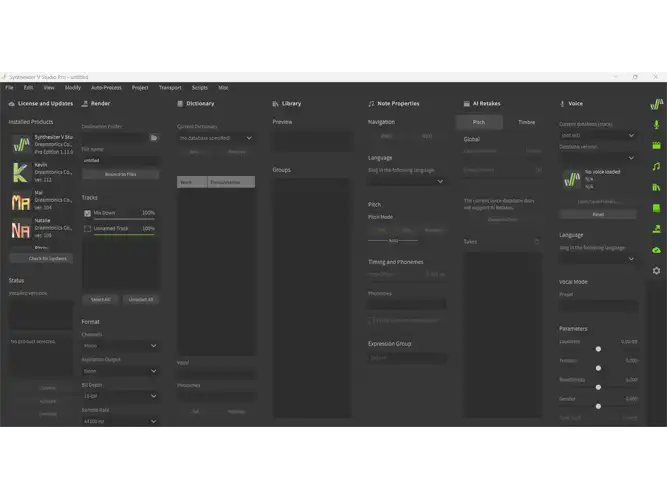The image size is (667, 500).
Task: Expand the Channels dropdown in Format
Action: [x=120, y=346]
